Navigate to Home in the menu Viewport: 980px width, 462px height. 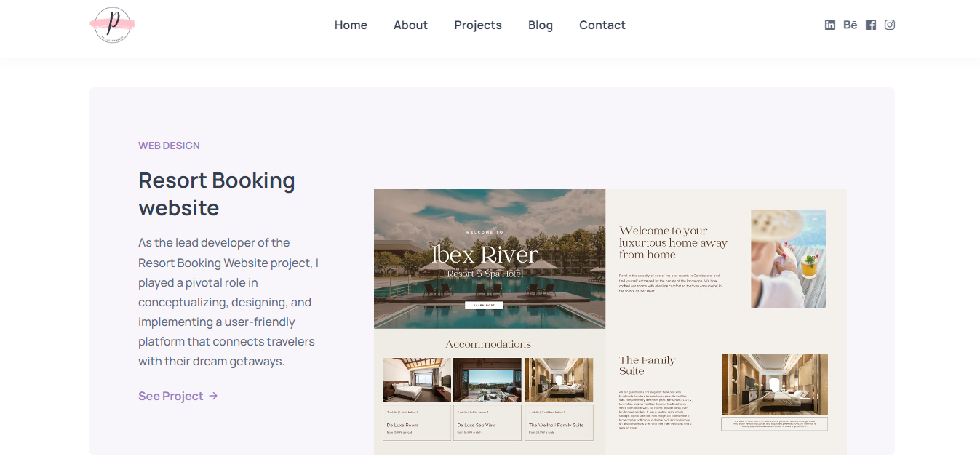(351, 25)
